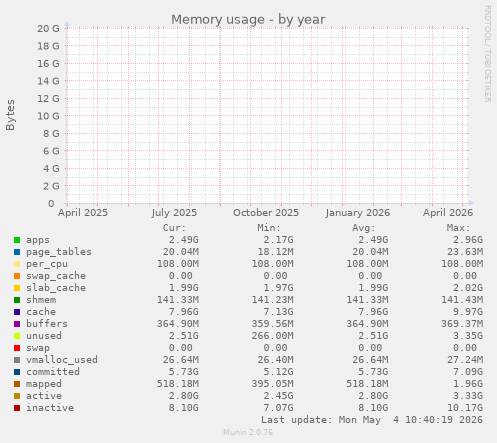The image size is (497, 443).
Task: Click the 'swap_cache' legend label
Action: point(56,276)
